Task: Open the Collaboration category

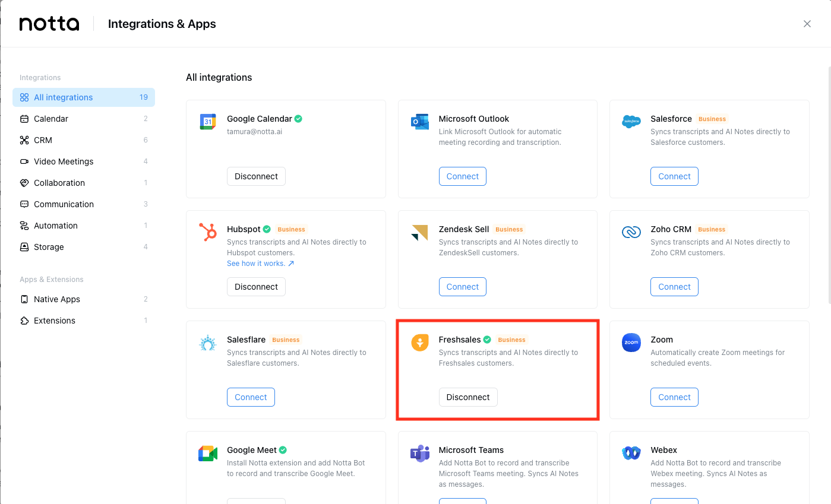Action: 84,183
